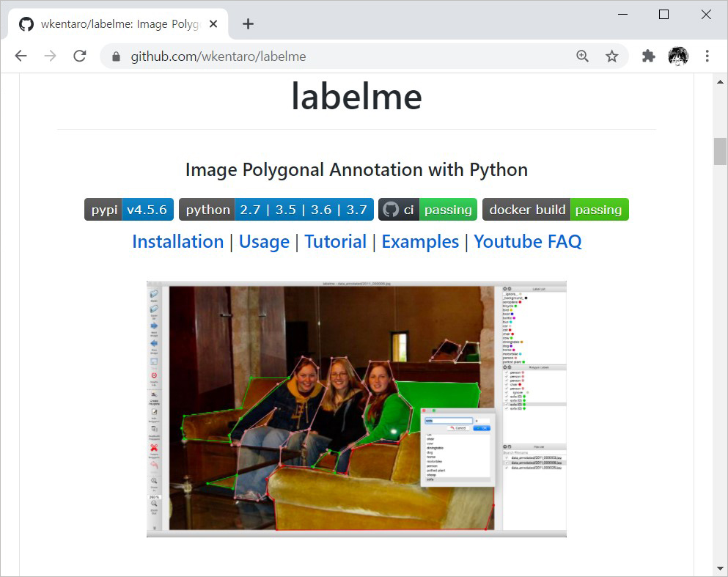Open the Chrome three-dot menu

[x=707, y=56]
